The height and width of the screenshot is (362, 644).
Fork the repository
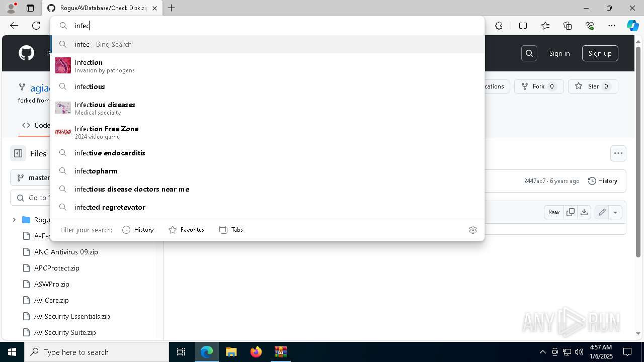(539, 86)
